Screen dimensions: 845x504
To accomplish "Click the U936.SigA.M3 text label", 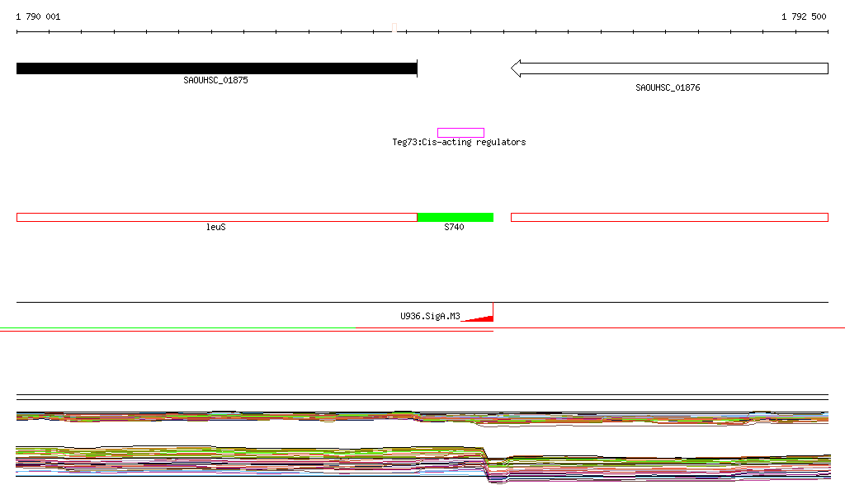I will pos(430,316).
